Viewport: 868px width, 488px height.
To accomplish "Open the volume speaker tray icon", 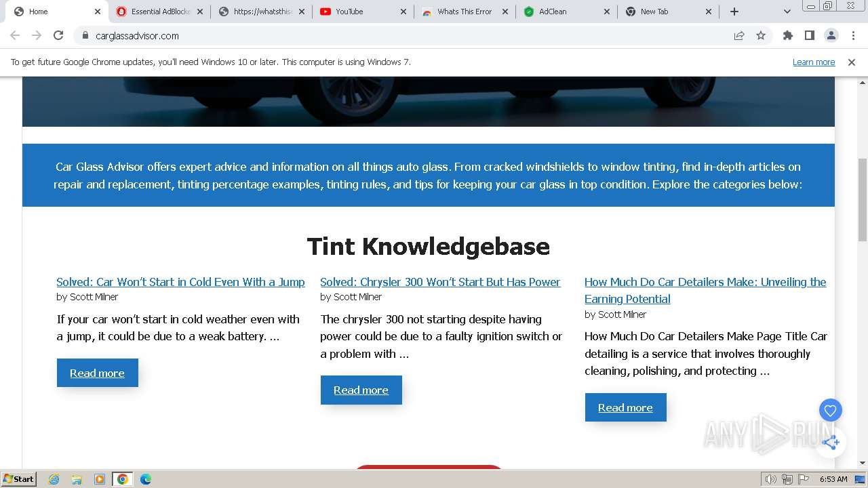I will [771, 479].
